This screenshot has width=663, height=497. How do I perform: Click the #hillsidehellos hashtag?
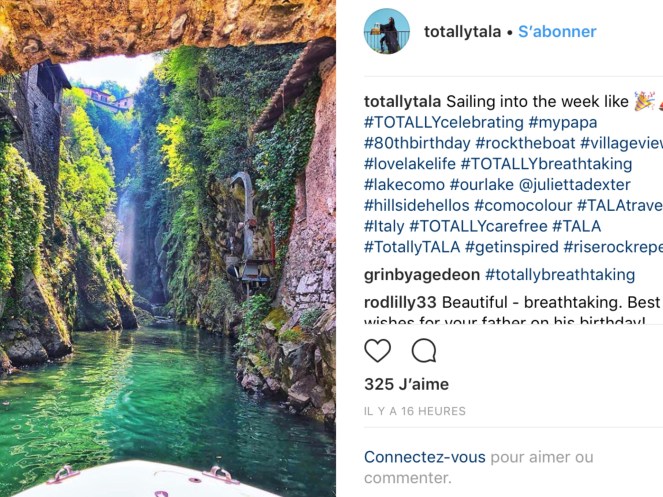(416, 205)
